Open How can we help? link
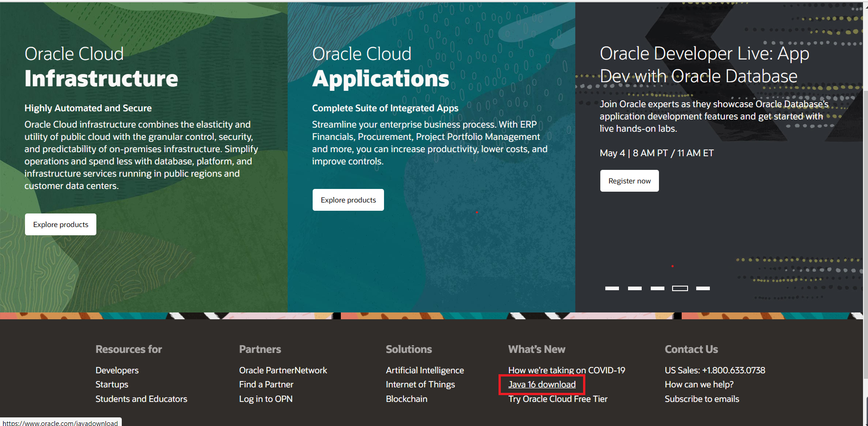The height and width of the screenshot is (426, 868). (699, 384)
